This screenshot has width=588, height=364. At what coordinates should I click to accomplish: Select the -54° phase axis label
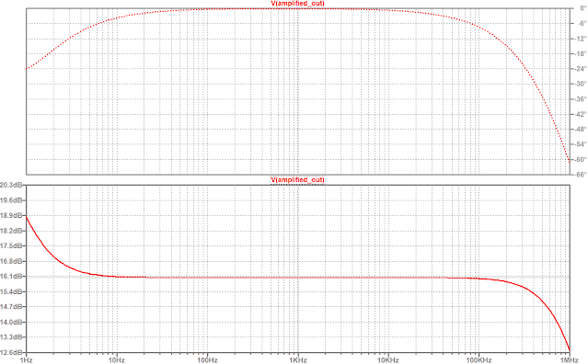point(581,144)
